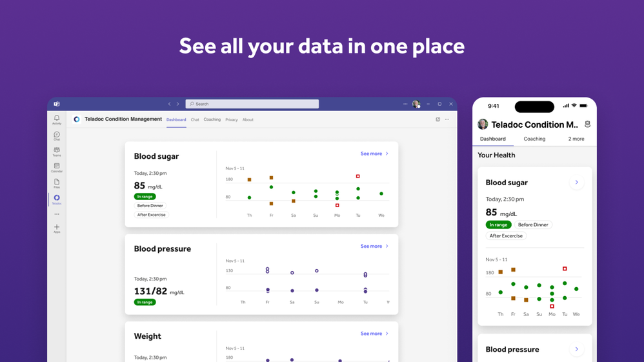Viewport: 644px width, 362px height.
Task: Open tab header more options ellipsis
Action: pos(447,119)
